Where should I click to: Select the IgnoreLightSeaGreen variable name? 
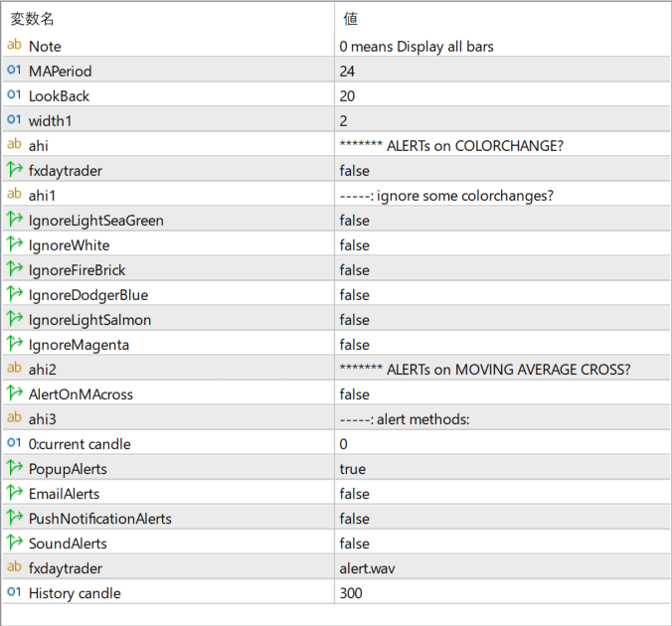pos(95,221)
